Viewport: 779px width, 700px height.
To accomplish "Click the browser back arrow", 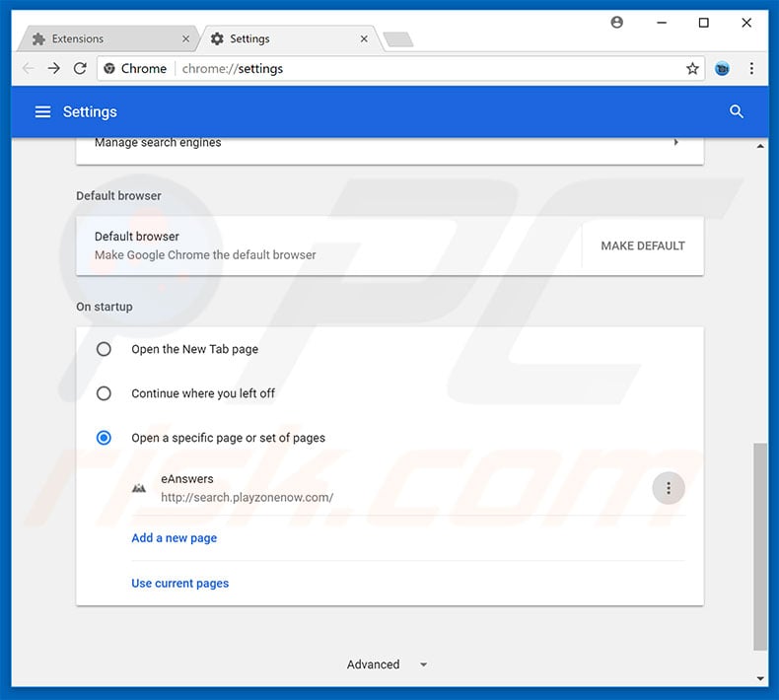I will tap(29, 69).
